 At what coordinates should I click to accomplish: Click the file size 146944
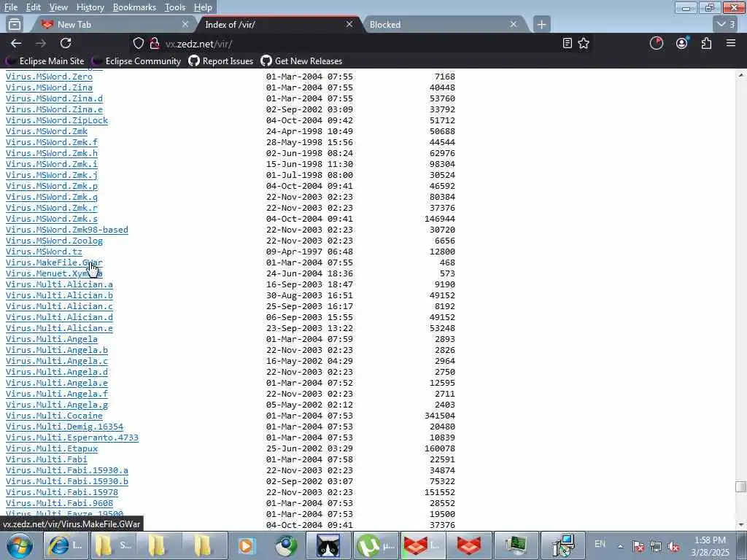[440, 219]
